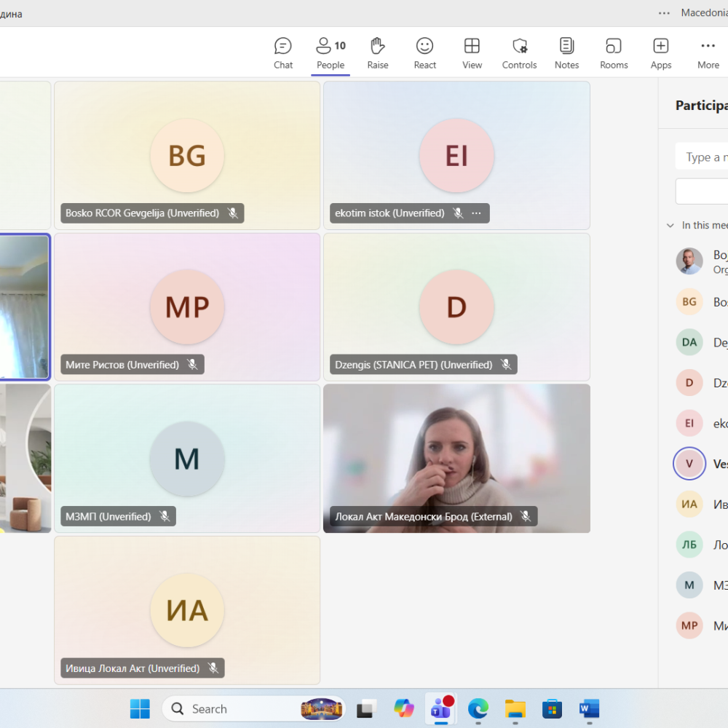Raise your hand in the meeting

(x=377, y=53)
